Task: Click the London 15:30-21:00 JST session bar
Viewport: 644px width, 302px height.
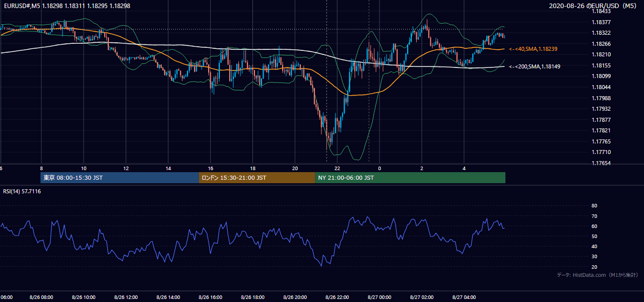Action: click(x=257, y=178)
